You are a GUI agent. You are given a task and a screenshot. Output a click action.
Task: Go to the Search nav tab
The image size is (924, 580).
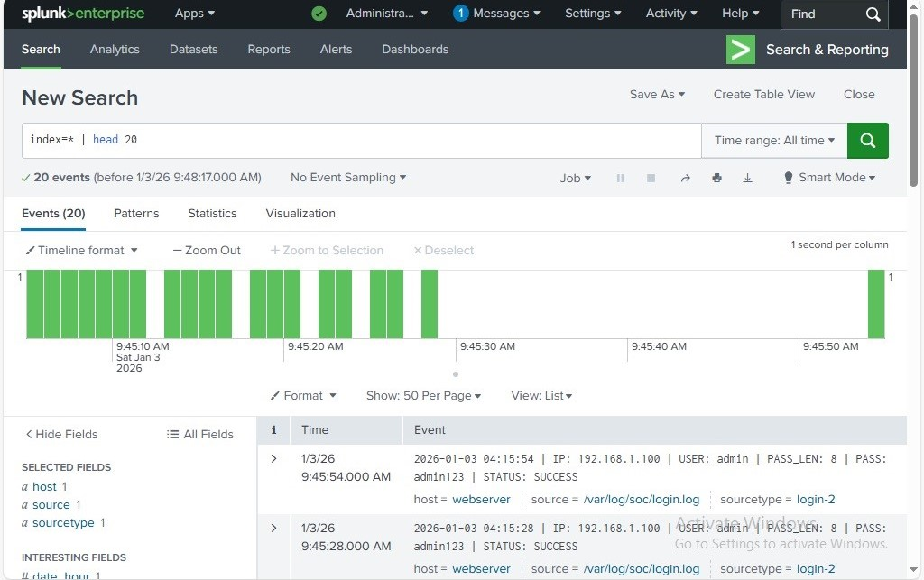[41, 50]
